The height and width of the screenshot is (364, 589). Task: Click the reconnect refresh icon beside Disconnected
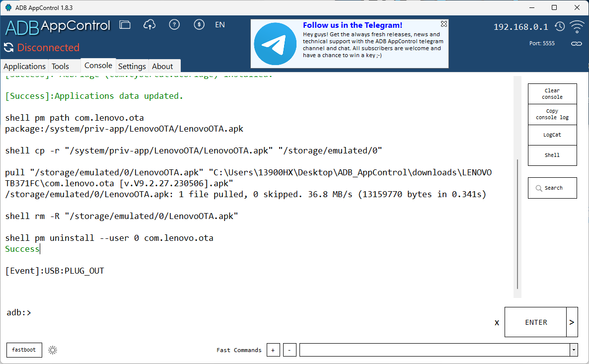click(x=8, y=47)
